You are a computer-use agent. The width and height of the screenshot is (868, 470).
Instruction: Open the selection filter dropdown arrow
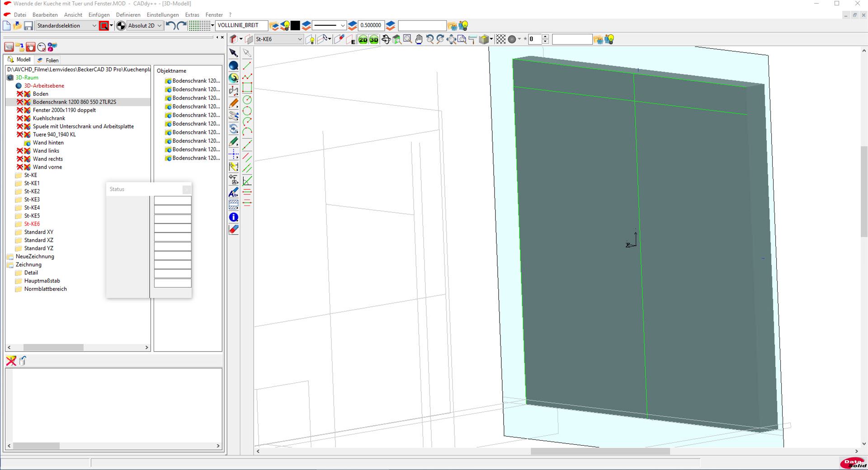111,26
